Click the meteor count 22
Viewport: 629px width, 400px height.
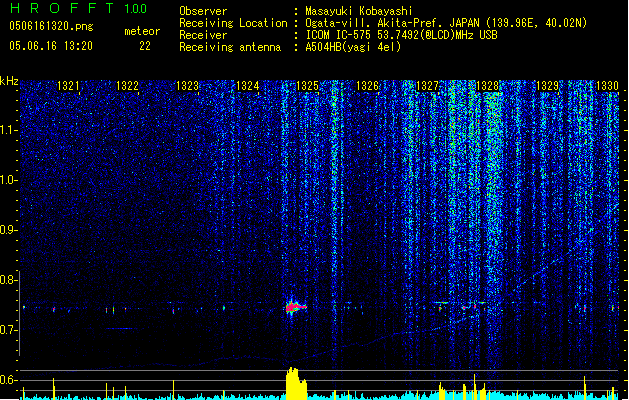pos(145,46)
